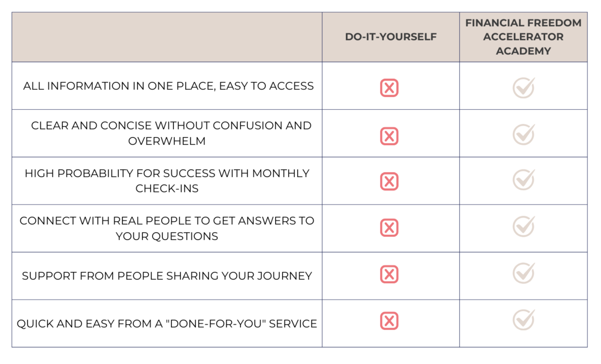The height and width of the screenshot is (364, 601).
Task: Click the Academy checkmark for 'All information in one place'
Action: pyautogui.click(x=523, y=87)
